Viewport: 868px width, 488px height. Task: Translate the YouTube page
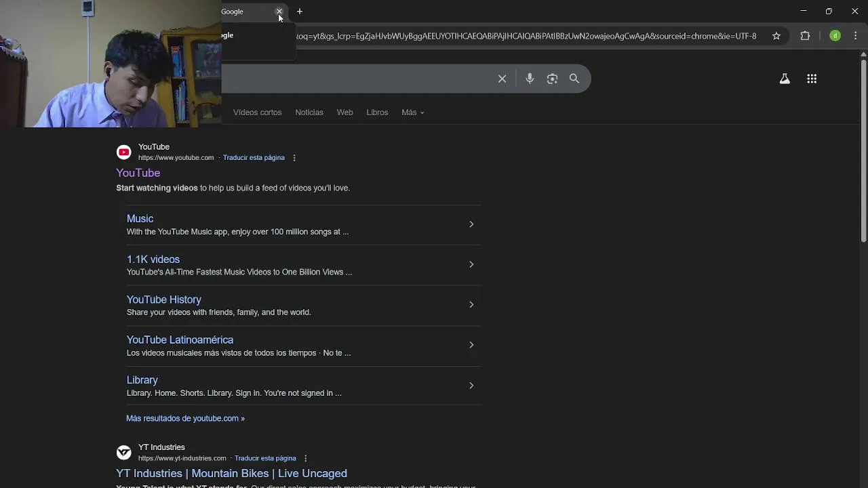[x=254, y=158]
